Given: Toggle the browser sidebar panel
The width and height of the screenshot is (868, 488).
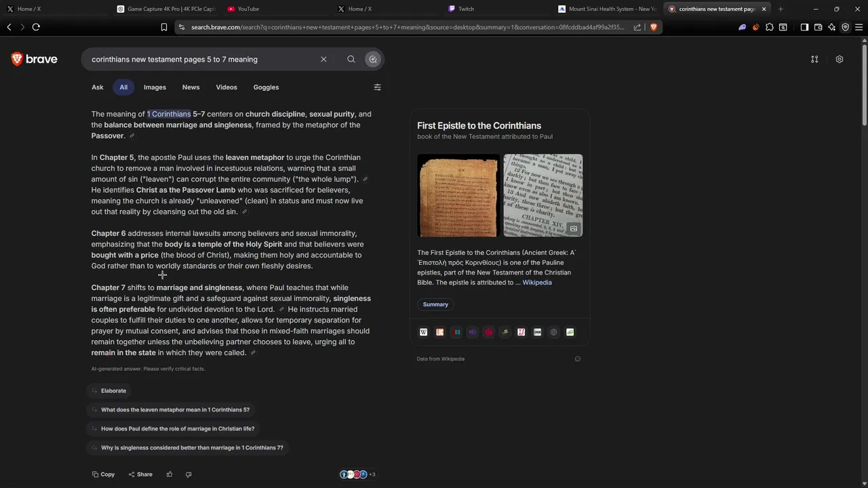Looking at the screenshot, I should (804, 27).
